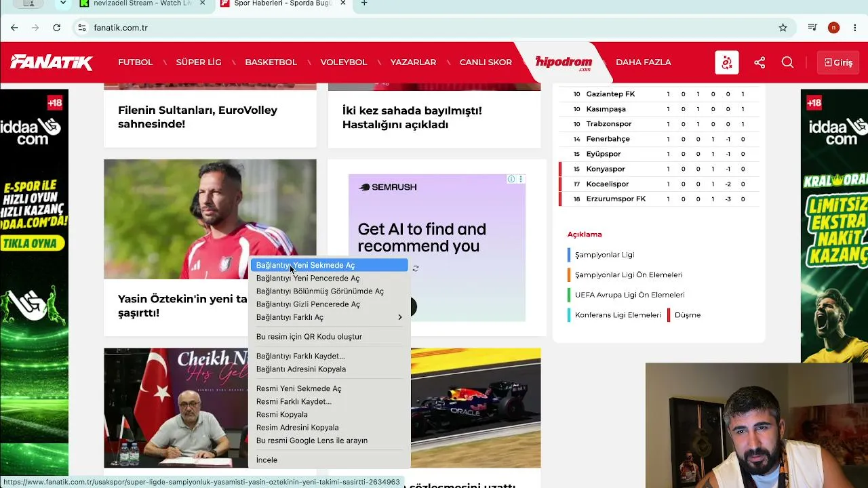
Task: Select Gaziantep FK in standings
Action: (x=610, y=94)
